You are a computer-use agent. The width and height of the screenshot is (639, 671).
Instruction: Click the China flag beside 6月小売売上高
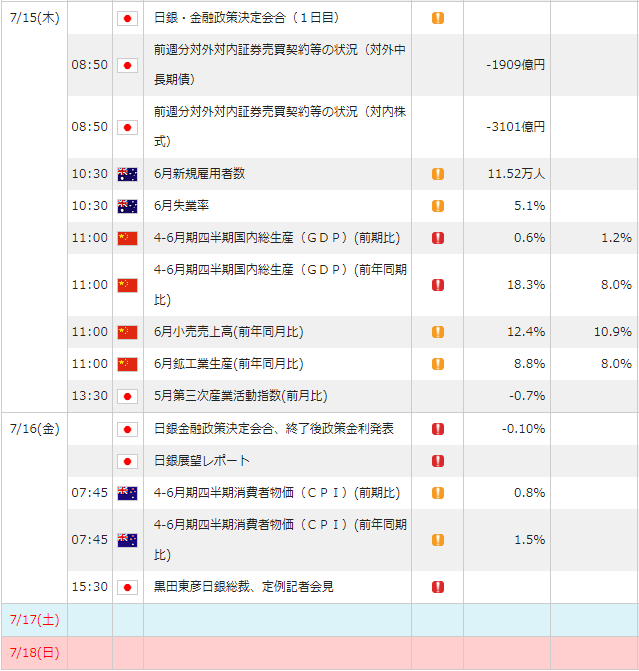(x=128, y=333)
